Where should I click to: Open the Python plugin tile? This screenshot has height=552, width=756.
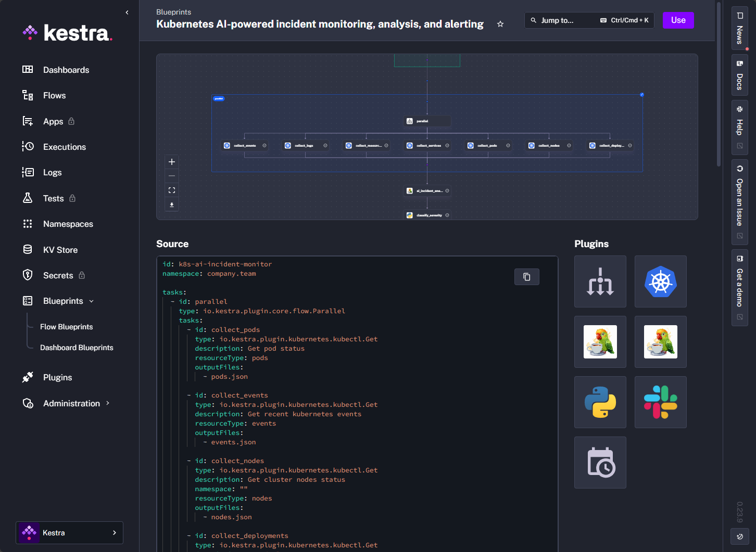(600, 402)
